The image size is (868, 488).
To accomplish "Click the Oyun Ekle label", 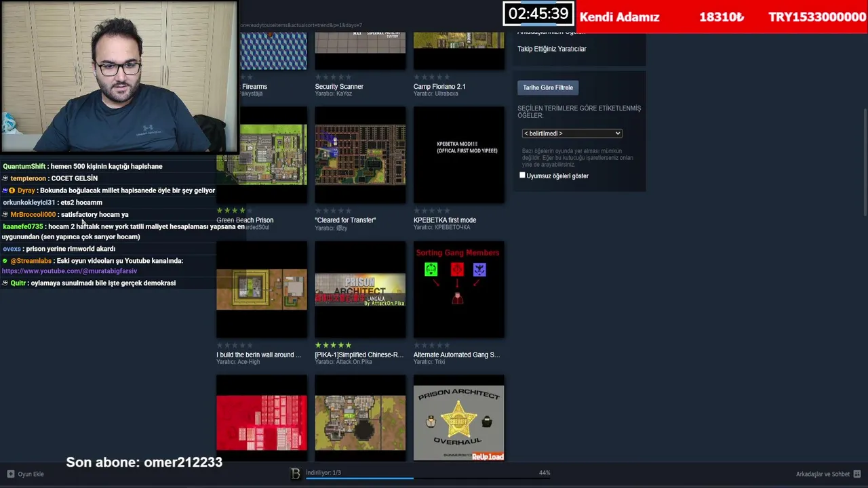I will (x=31, y=474).
